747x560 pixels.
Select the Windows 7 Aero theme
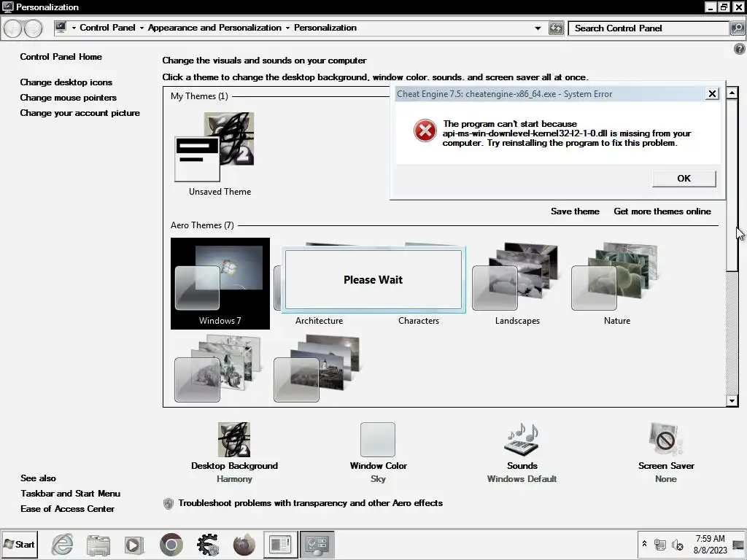tap(220, 284)
